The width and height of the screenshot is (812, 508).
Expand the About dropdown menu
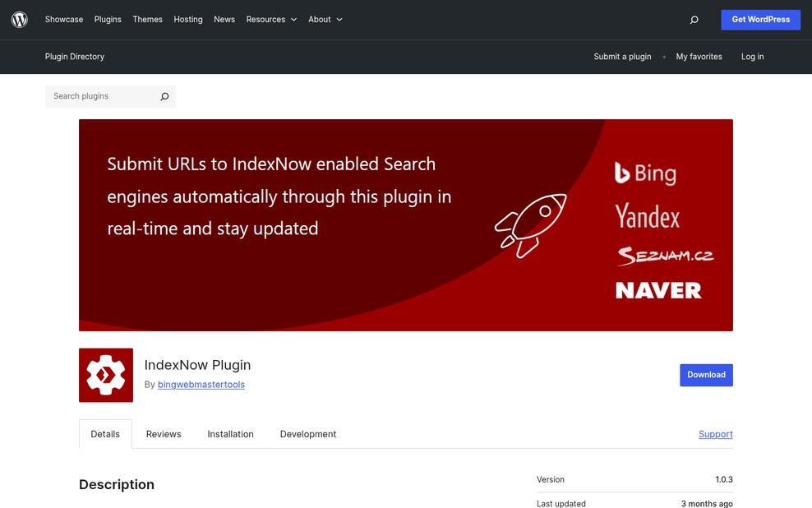pos(325,19)
